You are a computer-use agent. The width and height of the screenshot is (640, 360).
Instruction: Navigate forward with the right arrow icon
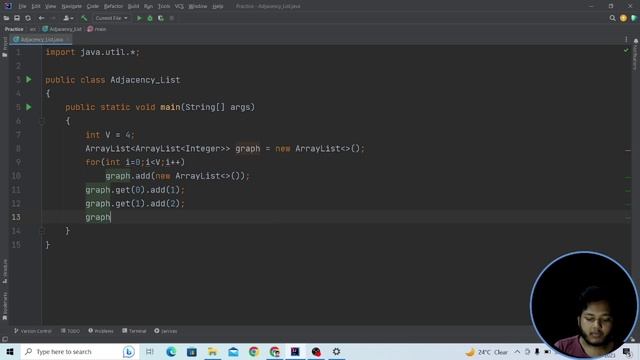point(53,18)
